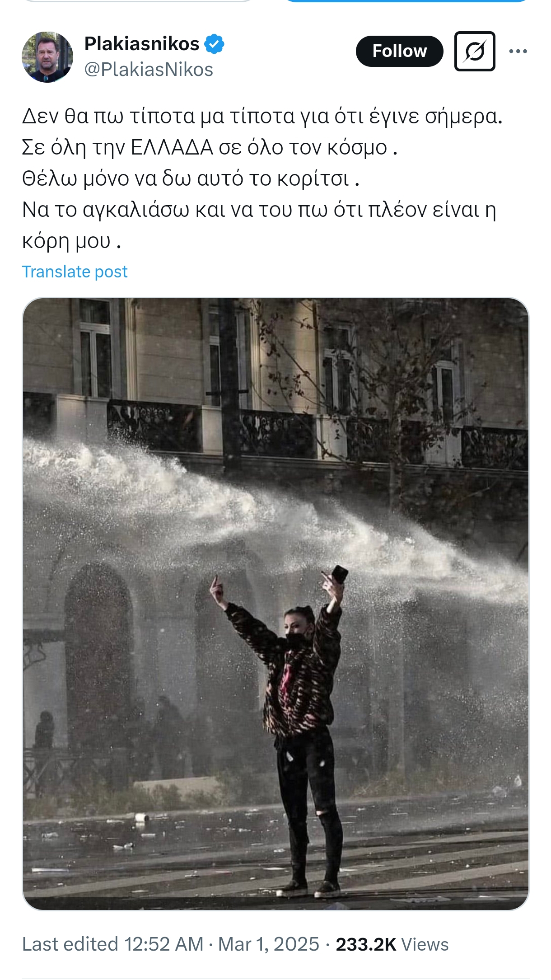The width and height of the screenshot is (551, 980).
Task: Click the Translate post link
Action: click(x=75, y=272)
